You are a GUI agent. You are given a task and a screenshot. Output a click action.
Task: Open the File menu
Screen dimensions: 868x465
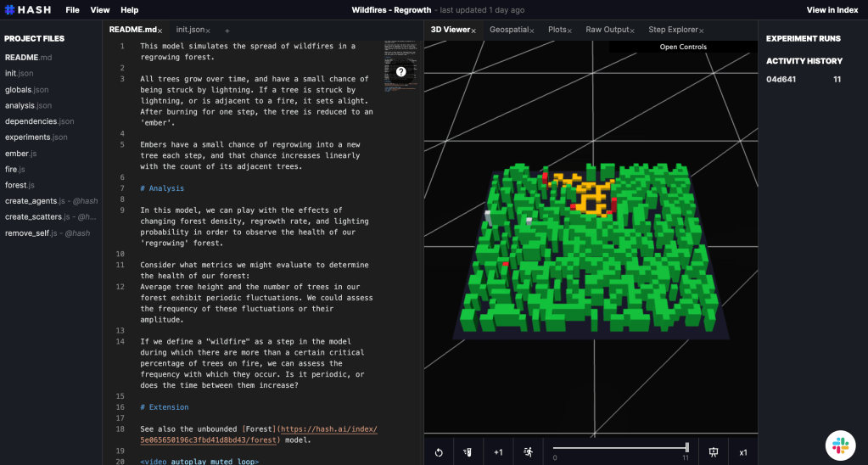tap(72, 10)
